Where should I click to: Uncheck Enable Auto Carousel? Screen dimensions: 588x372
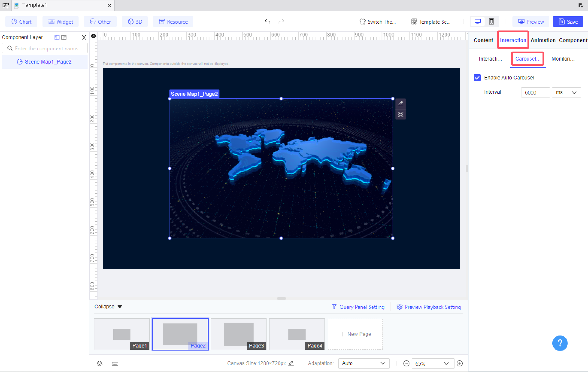pyautogui.click(x=477, y=78)
